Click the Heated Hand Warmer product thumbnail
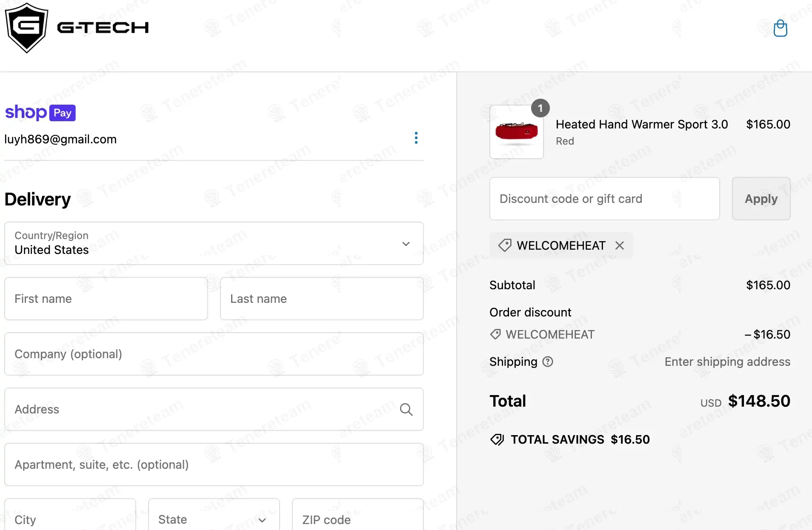 click(516, 132)
